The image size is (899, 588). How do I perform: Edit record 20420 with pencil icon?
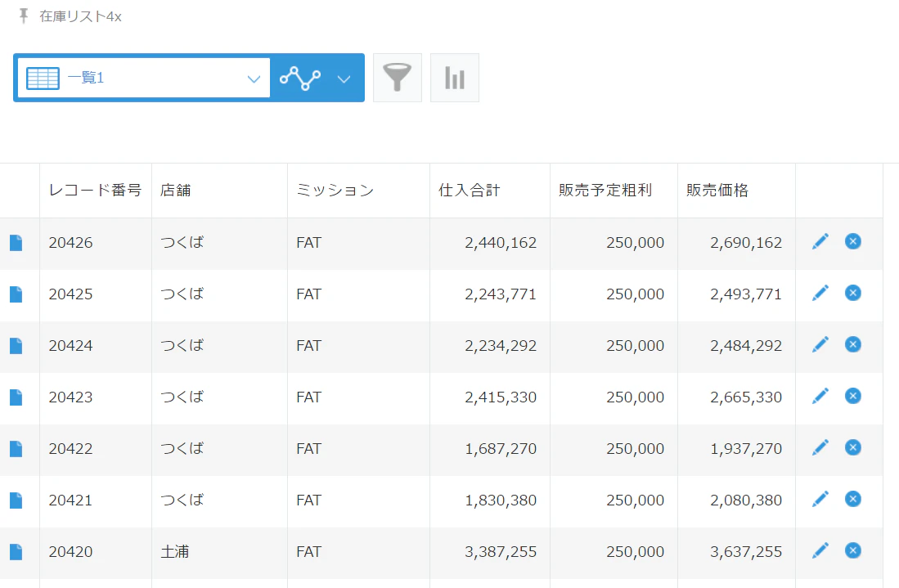pyautogui.click(x=820, y=550)
